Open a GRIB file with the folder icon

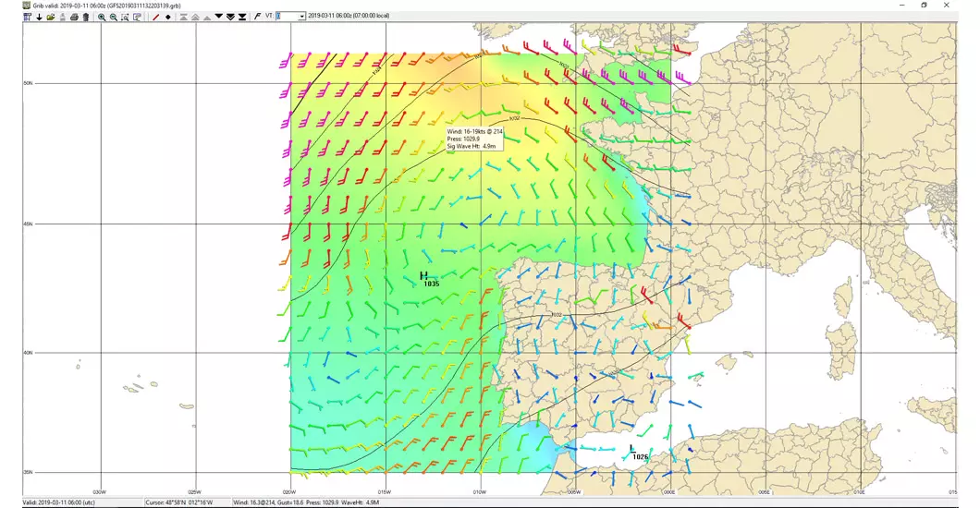tap(50, 17)
